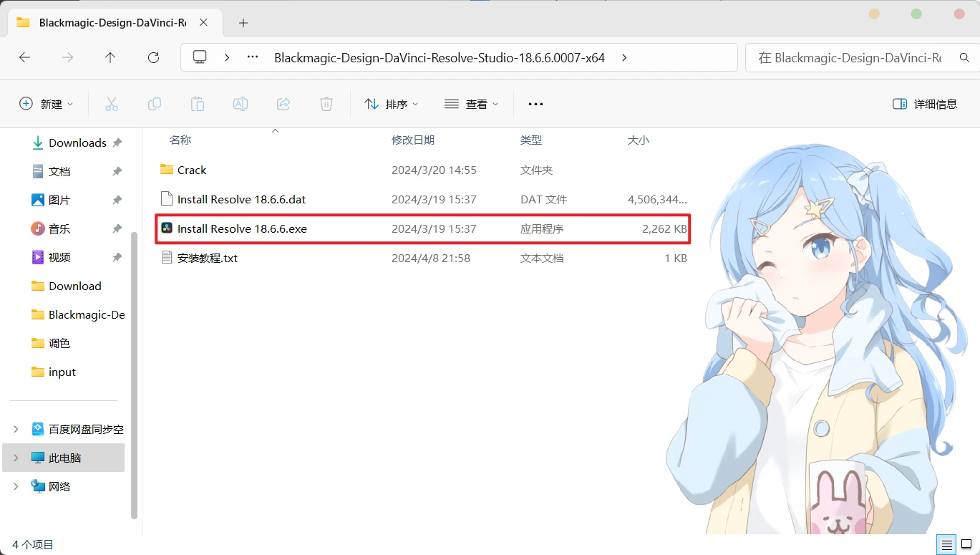Refresh the current folder
The image size is (980, 555).
tap(153, 58)
